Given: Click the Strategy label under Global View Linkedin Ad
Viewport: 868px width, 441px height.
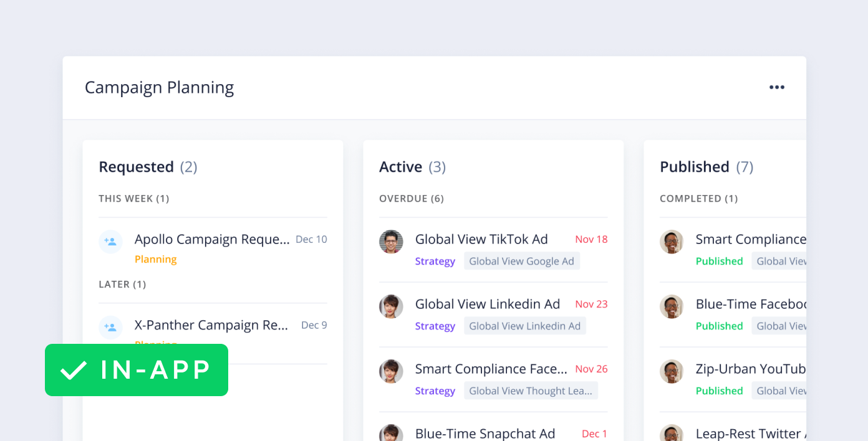Looking at the screenshot, I should point(435,326).
